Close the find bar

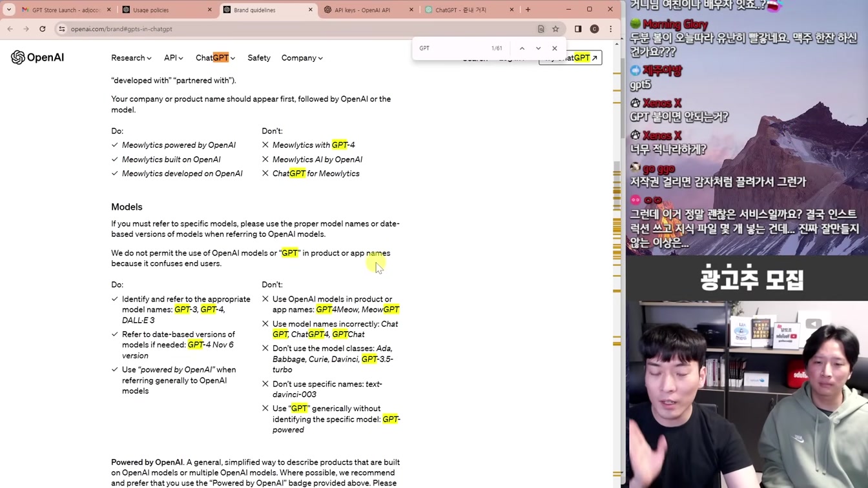554,48
